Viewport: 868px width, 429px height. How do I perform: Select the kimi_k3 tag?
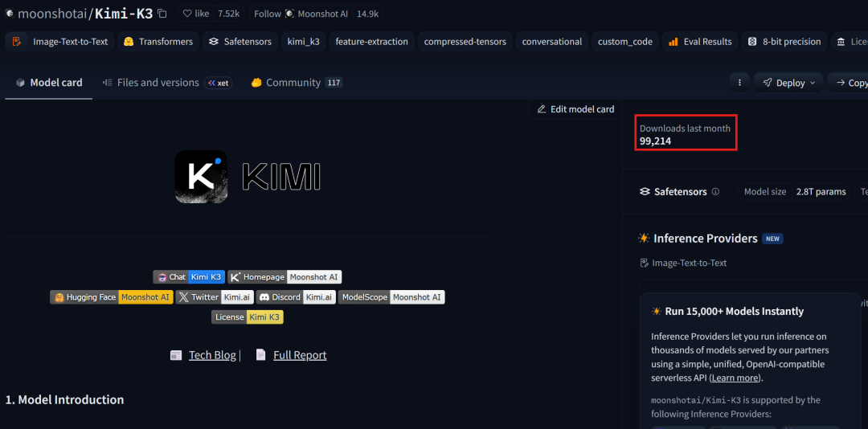(303, 42)
